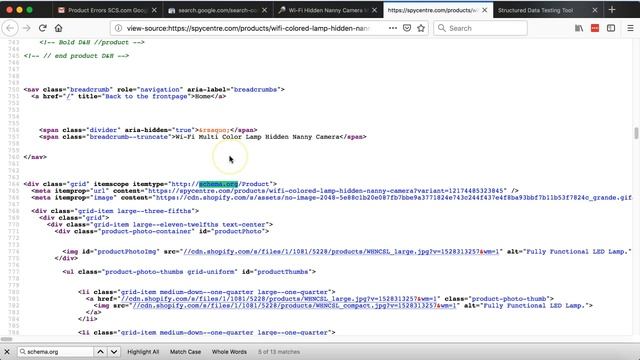Viewport: 640px width, 360px height.
Task: Click the meta itemprop="url" line
Action: point(275,191)
